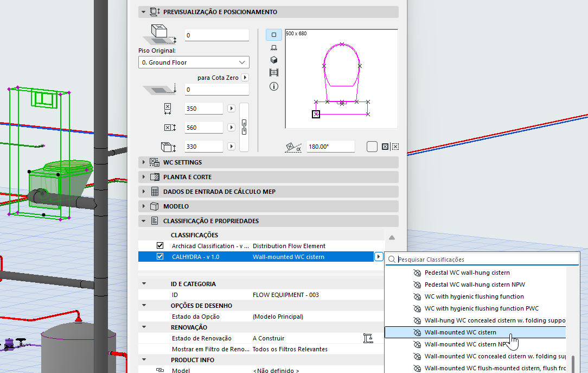The width and height of the screenshot is (588, 373).
Task: Click the Pesquisar Classificações search field
Action: 483,260
